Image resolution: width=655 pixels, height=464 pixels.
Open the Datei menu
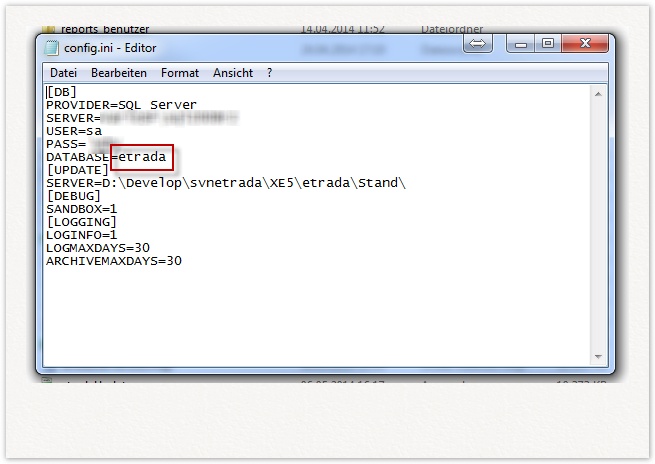[x=63, y=73]
